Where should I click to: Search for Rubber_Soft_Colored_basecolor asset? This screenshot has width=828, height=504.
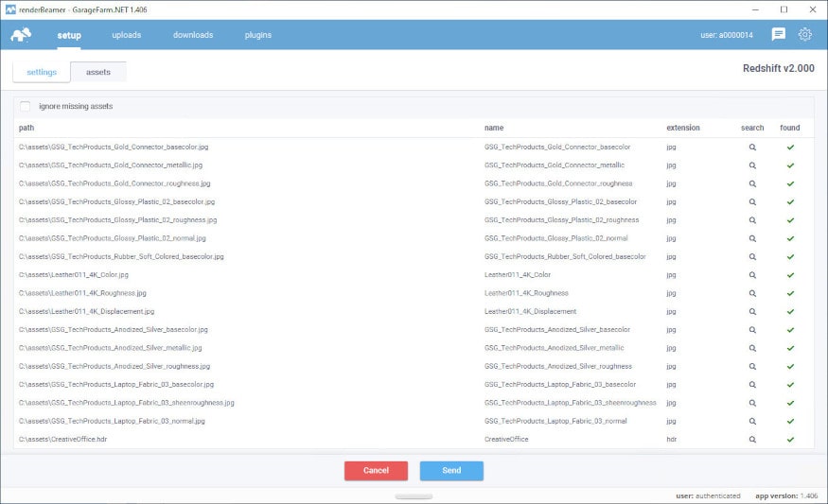click(752, 257)
